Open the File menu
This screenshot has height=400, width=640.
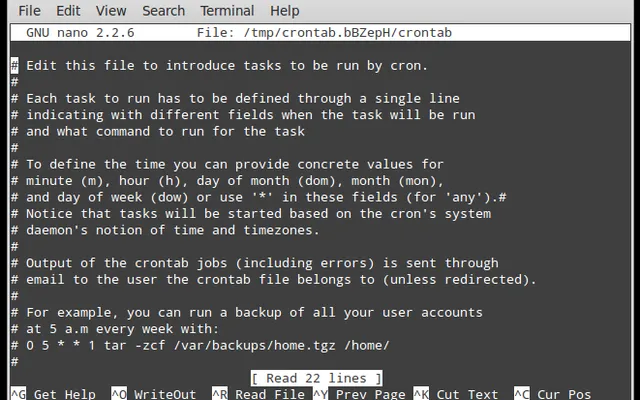(x=29, y=11)
